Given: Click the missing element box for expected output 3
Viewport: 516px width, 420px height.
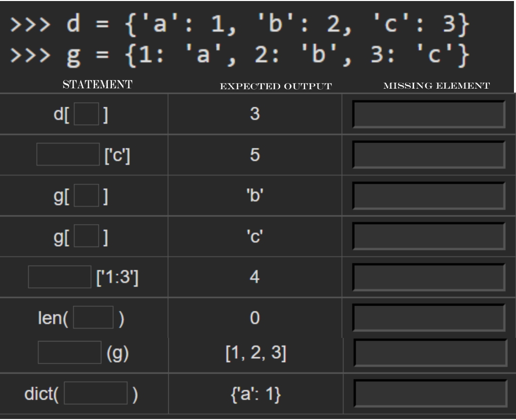Looking at the screenshot, I should (x=428, y=115).
